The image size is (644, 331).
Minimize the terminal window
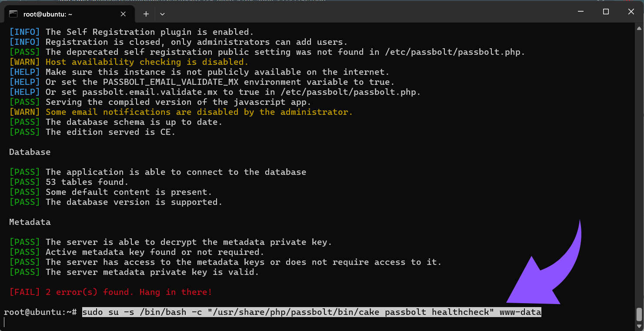click(580, 12)
